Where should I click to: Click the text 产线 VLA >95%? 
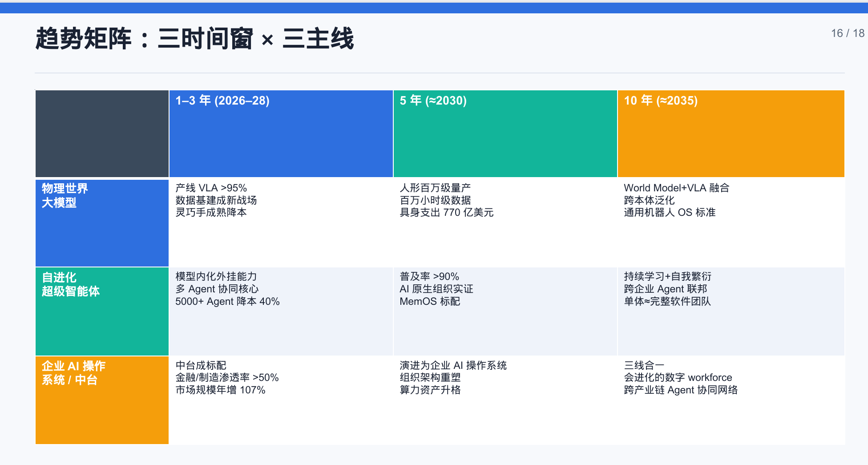[211, 188]
